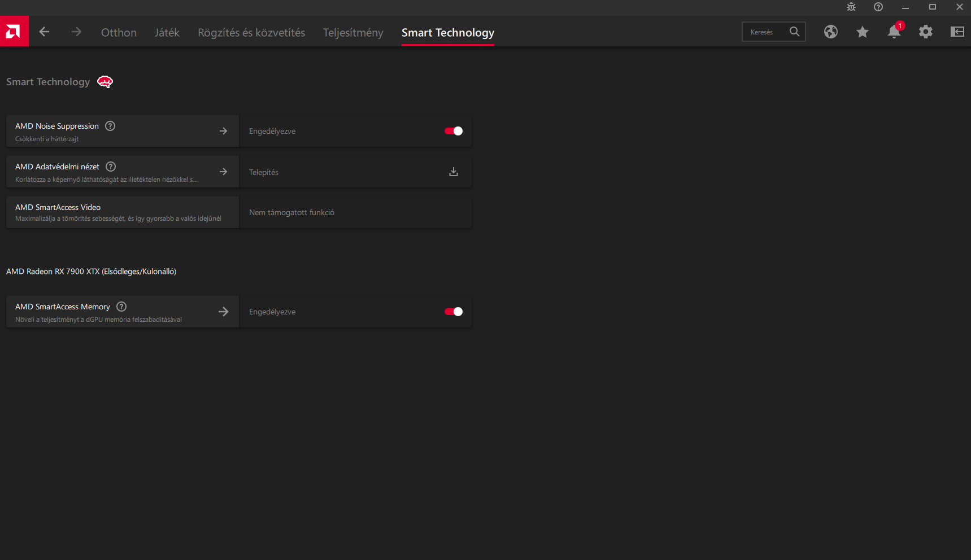
Task: Click the AMD SmartAccess Memory title
Action: click(x=63, y=307)
